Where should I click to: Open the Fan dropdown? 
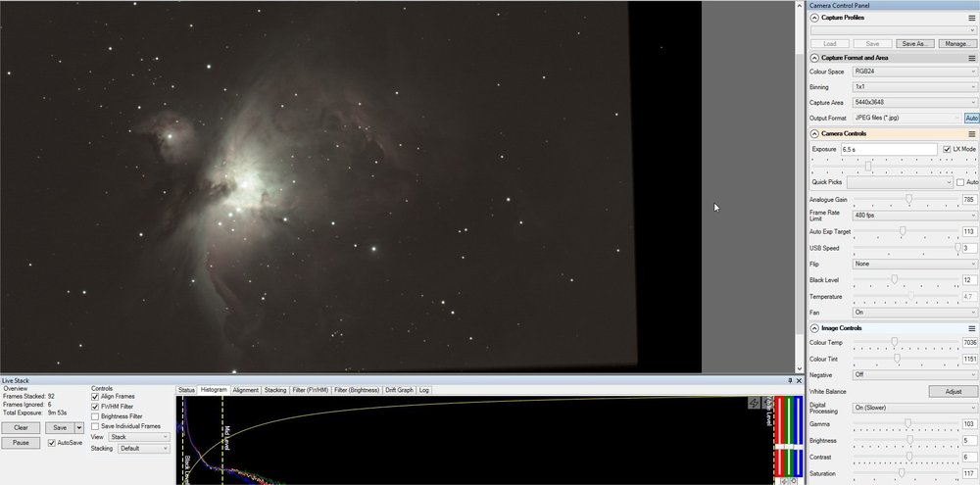click(x=914, y=313)
